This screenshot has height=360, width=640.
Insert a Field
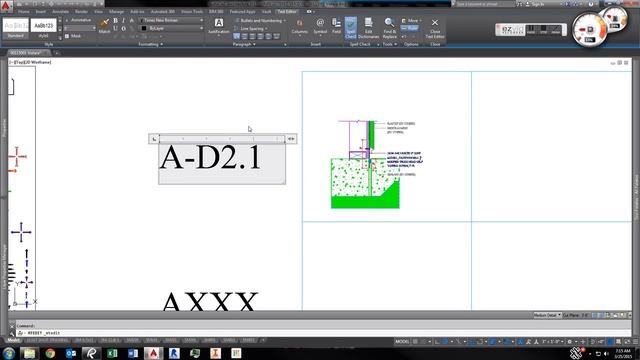(336, 26)
